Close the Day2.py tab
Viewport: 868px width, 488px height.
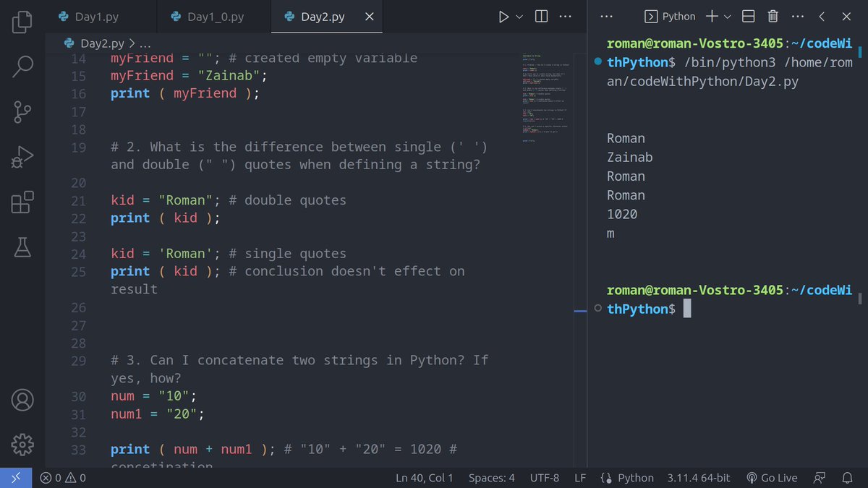[369, 17]
